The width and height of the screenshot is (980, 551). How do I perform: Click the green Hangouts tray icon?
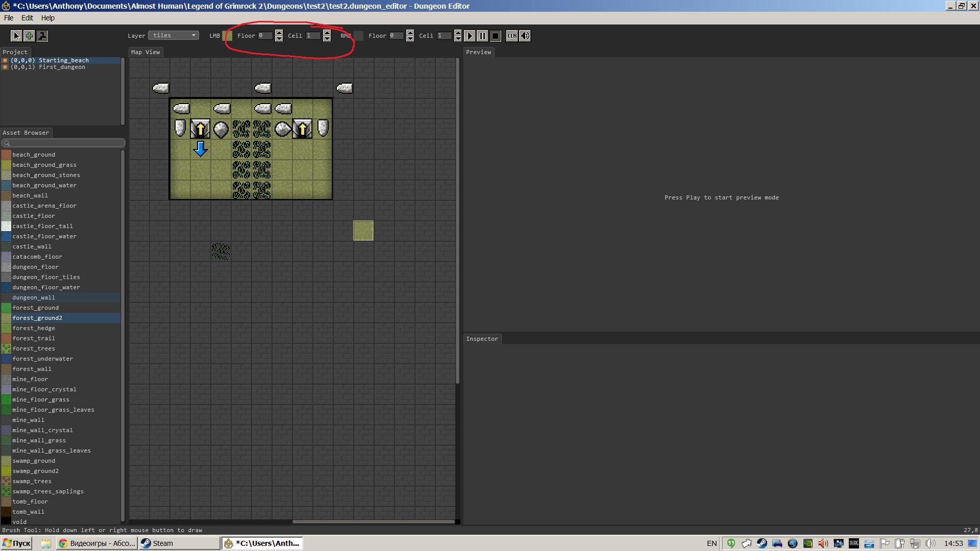(731, 543)
